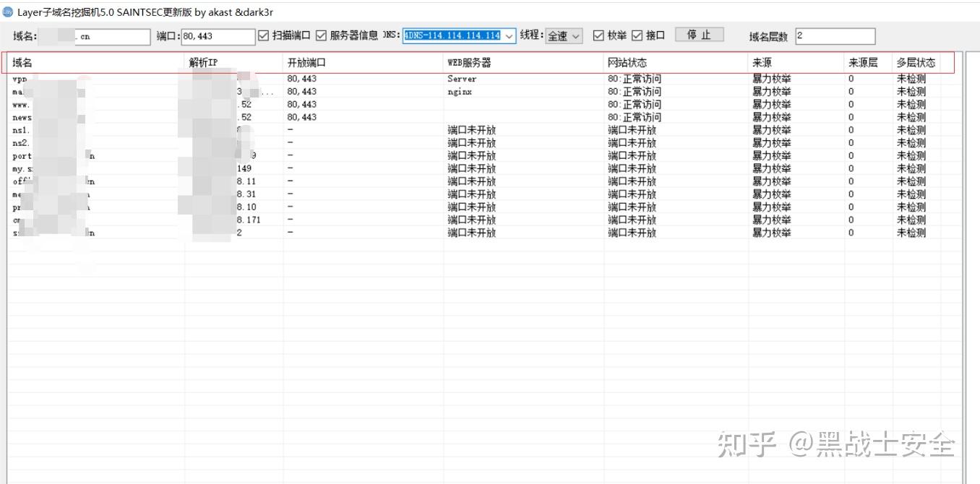This screenshot has height=484, width=980.
Task: Select the vpn row domain cell
Action: (x=96, y=79)
